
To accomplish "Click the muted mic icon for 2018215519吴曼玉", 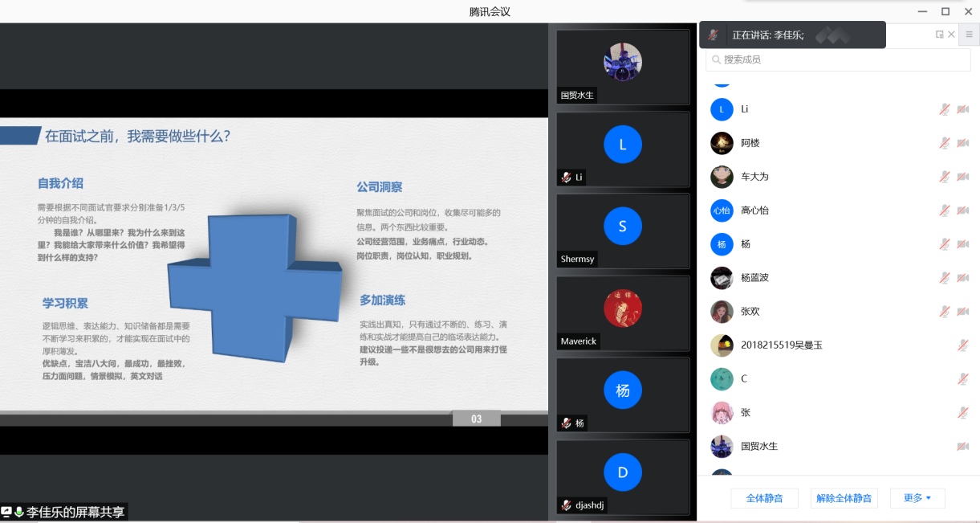I will [x=962, y=345].
